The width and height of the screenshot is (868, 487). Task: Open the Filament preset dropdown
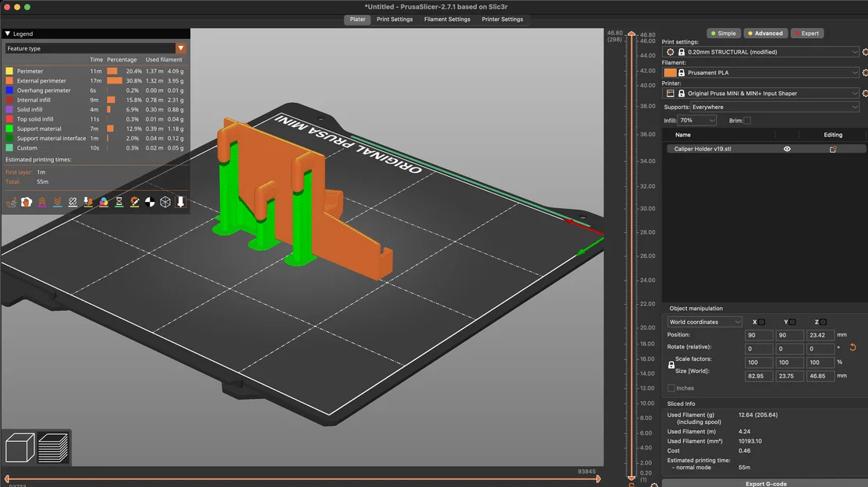click(761, 72)
